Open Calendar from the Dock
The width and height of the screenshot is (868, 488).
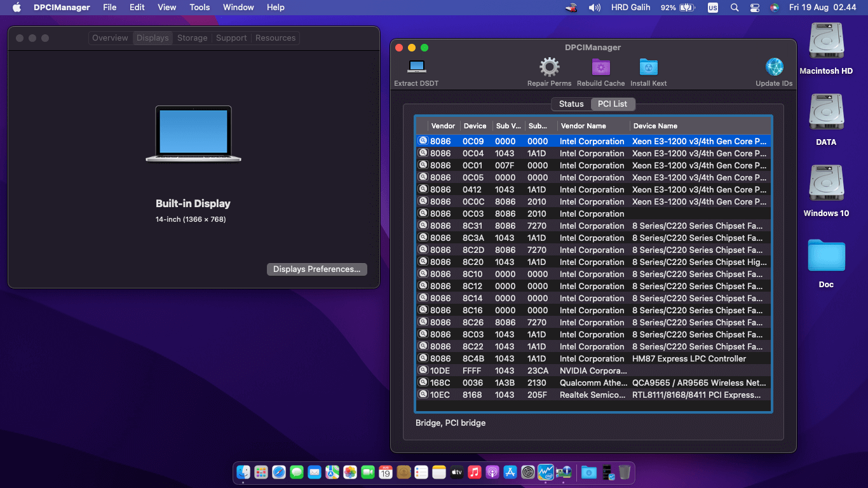tap(386, 472)
